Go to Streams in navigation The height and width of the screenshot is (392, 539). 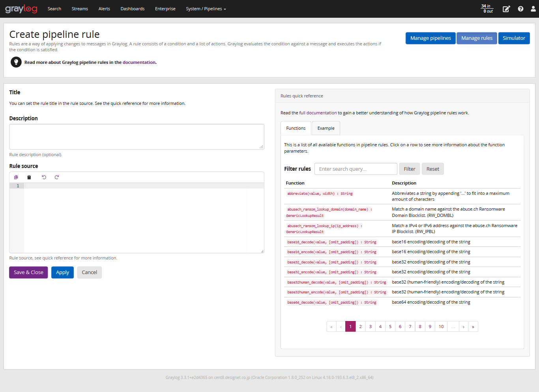click(80, 9)
